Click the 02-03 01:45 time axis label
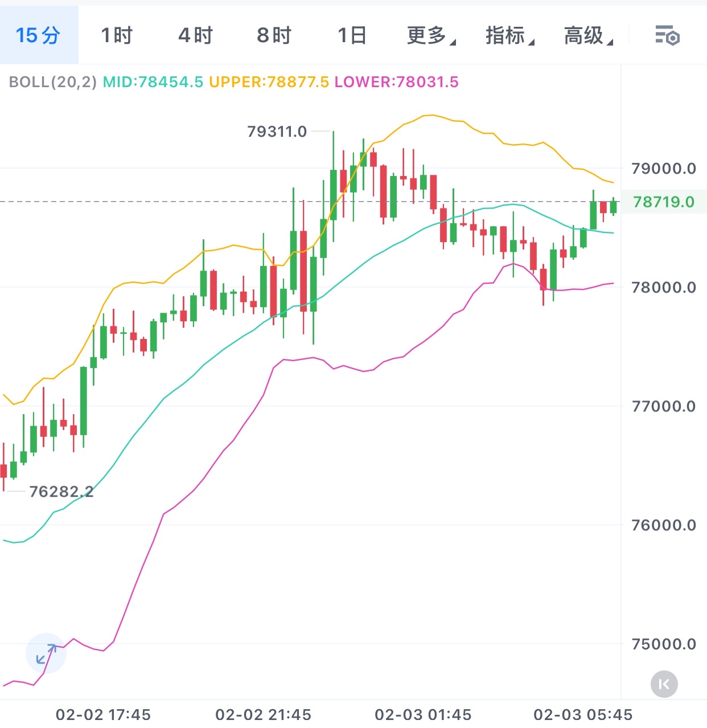 tap(423, 714)
